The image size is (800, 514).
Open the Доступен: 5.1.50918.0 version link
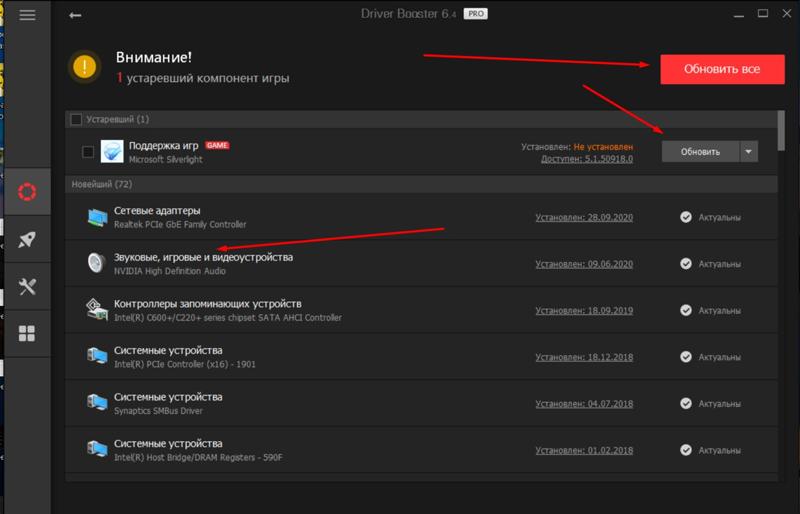(x=586, y=159)
